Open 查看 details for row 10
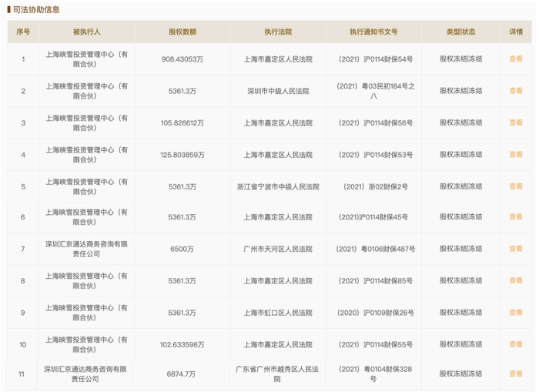This screenshot has width=539, height=392. (x=516, y=344)
